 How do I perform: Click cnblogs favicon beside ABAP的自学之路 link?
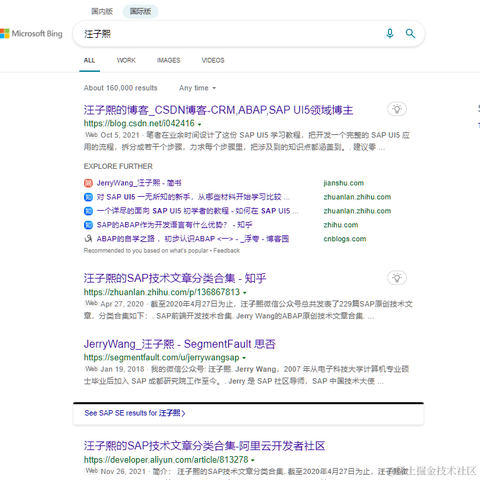point(88,239)
